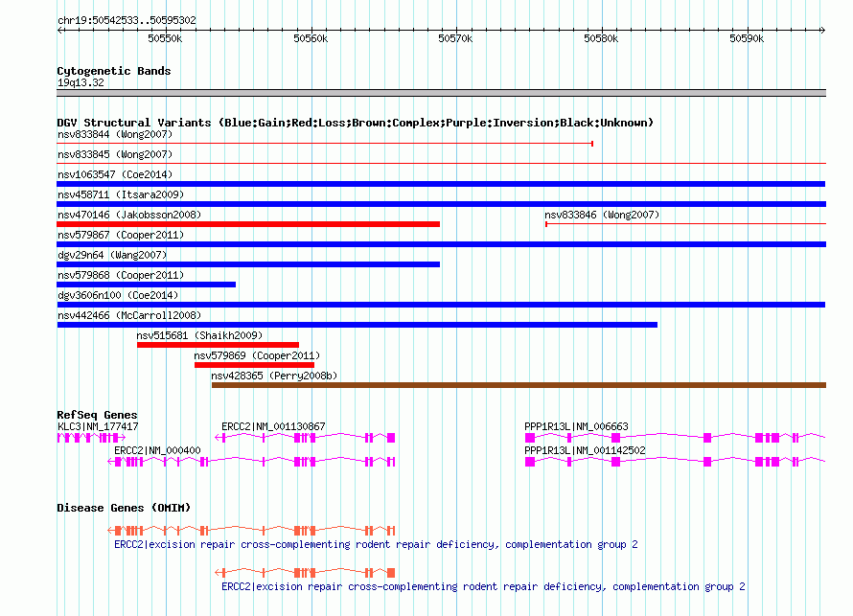This screenshot has width=853, height=616.
Task: Click nsv470146 (Jakobsson2008) label
Action: coord(129,215)
